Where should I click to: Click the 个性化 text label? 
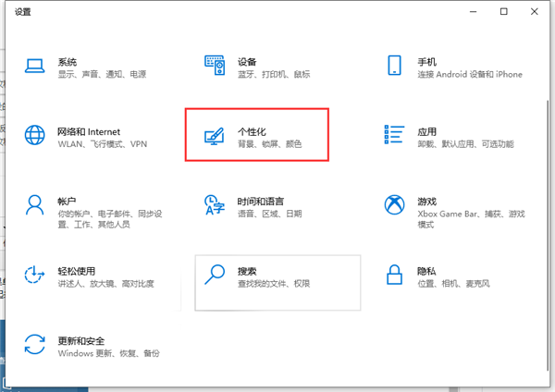click(253, 131)
